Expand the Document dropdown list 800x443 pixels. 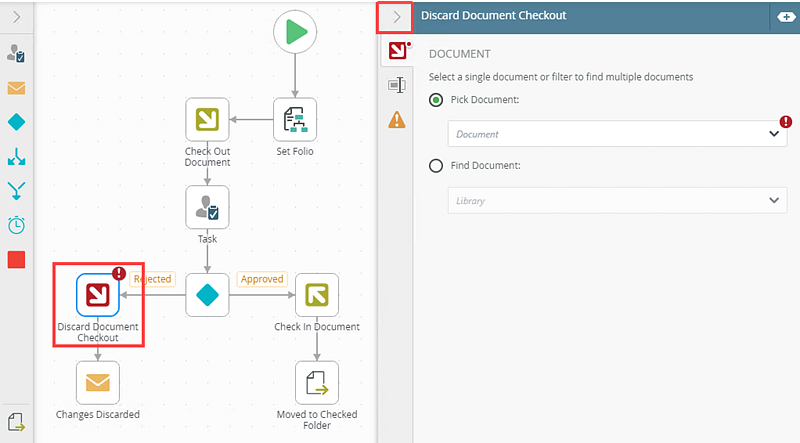773,133
